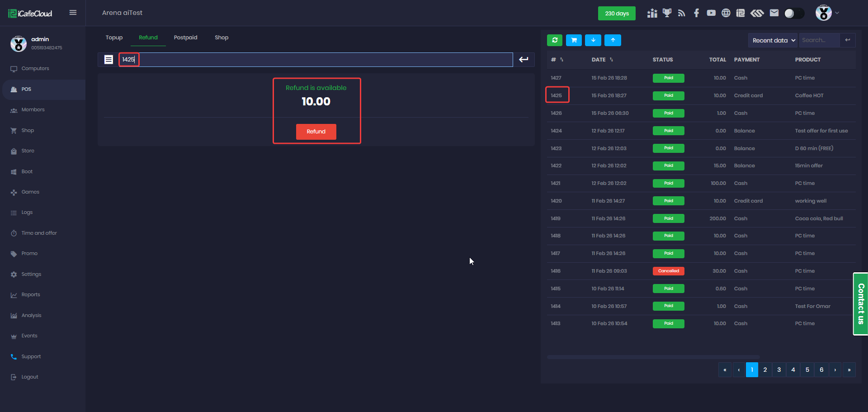Open the profile avatar dropdown arrow
868x412 pixels.
pyautogui.click(x=837, y=13)
